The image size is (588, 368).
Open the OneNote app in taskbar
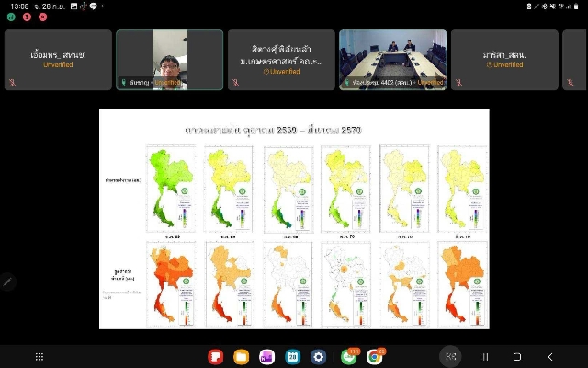267,357
